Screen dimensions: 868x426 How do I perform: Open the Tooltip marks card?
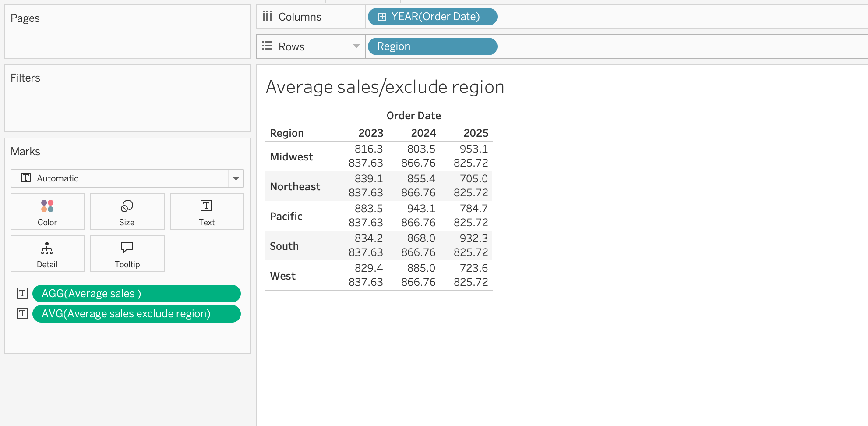click(x=127, y=248)
